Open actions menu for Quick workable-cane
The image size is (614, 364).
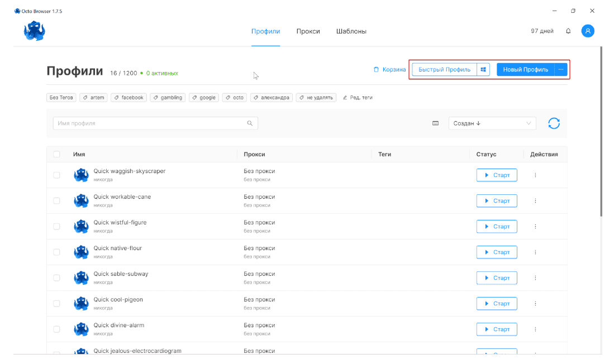coord(535,201)
